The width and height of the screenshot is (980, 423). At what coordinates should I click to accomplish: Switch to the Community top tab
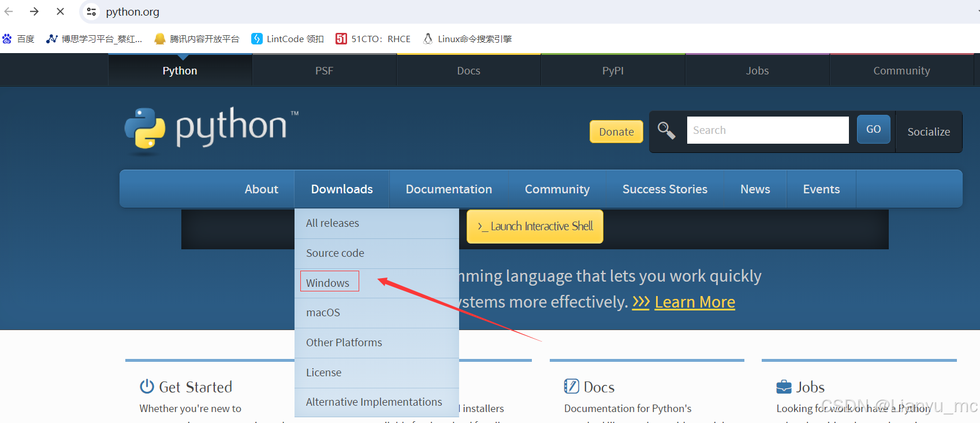pos(902,70)
